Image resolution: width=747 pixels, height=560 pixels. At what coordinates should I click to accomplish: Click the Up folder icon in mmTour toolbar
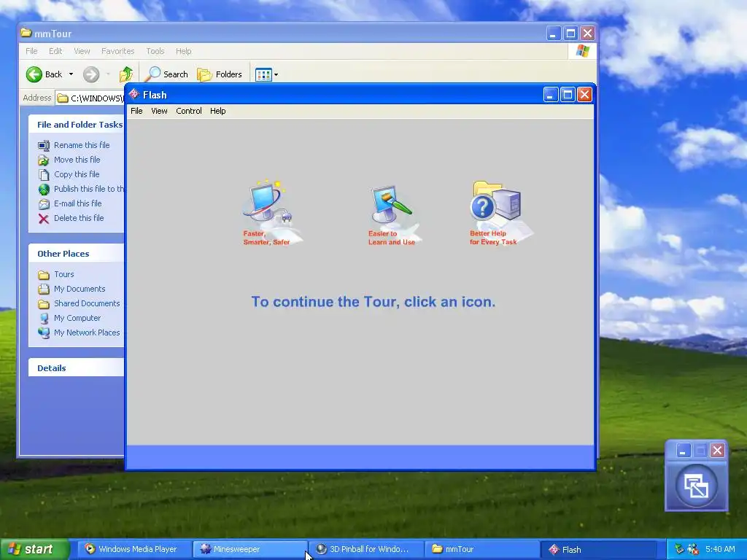click(x=126, y=74)
